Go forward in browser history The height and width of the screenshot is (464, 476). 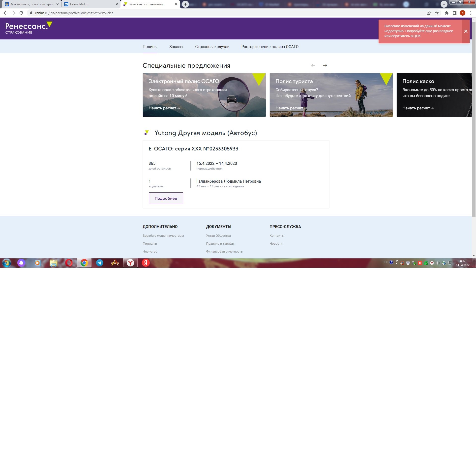click(13, 13)
